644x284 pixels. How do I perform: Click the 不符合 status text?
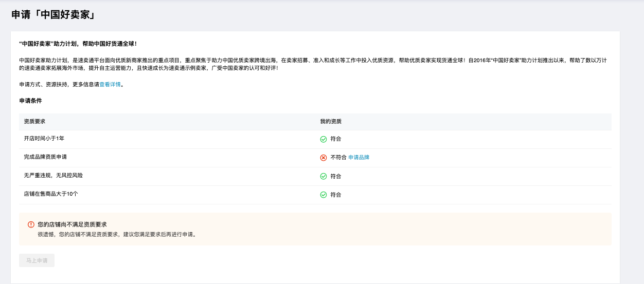tap(338, 158)
